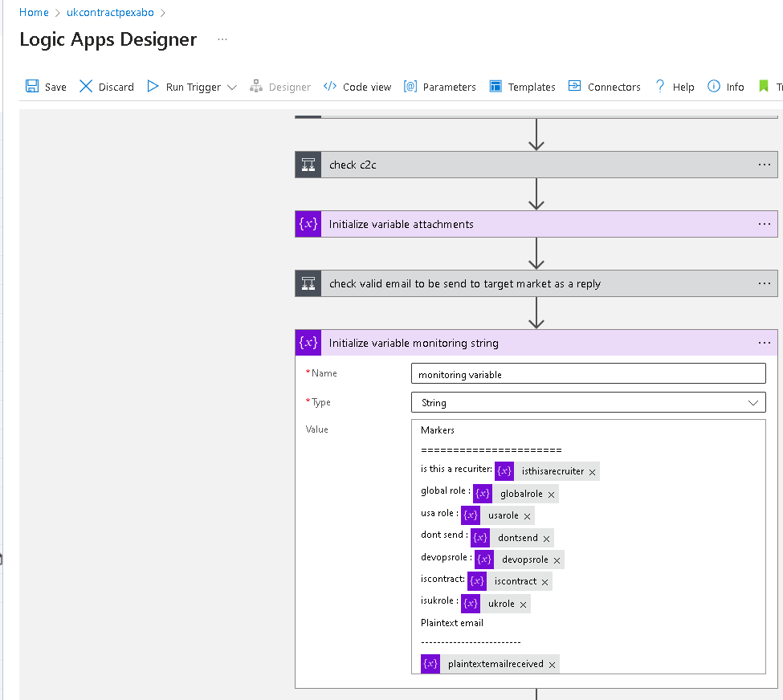Click the Save disk icon
Viewport: 783px width, 700px height.
point(32,86)
